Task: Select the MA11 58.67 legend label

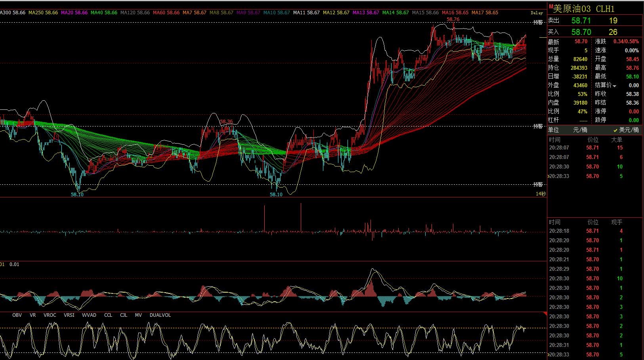Action: point(306,13)
